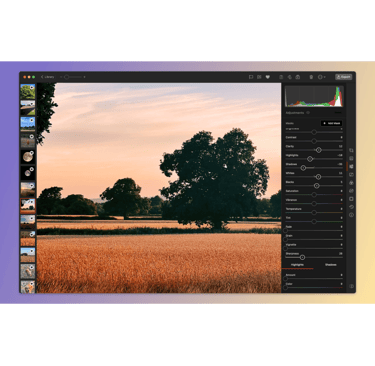Click the histogram display
The width and height of the screenshot is (375, 366).
(314, 96)
